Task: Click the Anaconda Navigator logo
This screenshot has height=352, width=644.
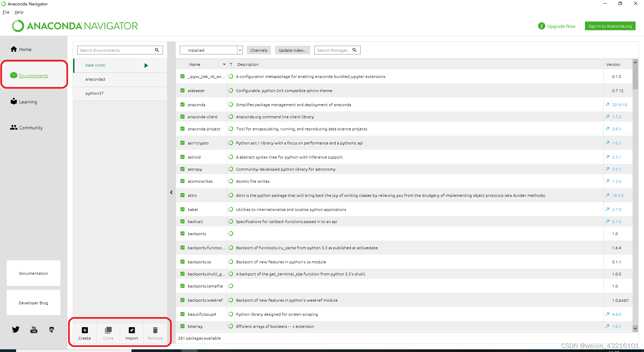Action: (x=74, y=26)
